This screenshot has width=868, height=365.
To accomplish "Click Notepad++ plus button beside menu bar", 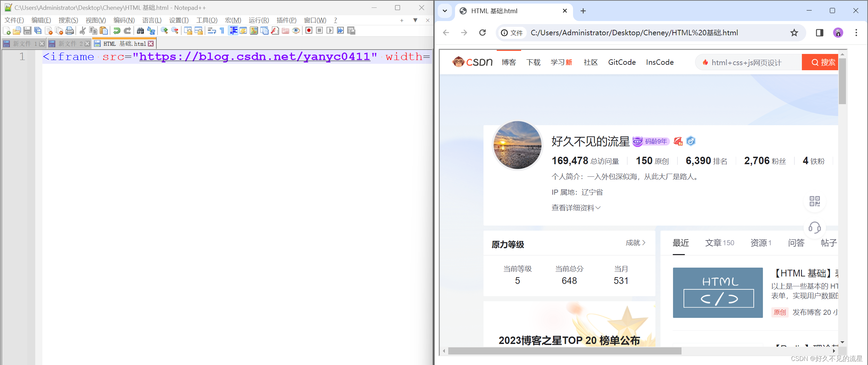I will [402, 20].
